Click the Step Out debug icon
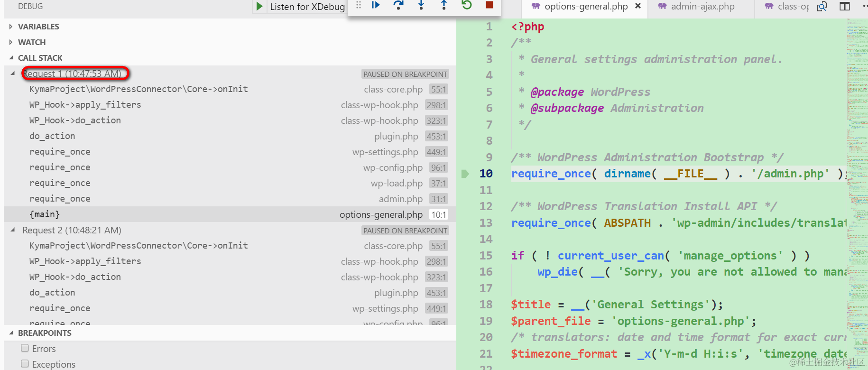The width and height of the screenshot is (868, 370). point(444,5)
